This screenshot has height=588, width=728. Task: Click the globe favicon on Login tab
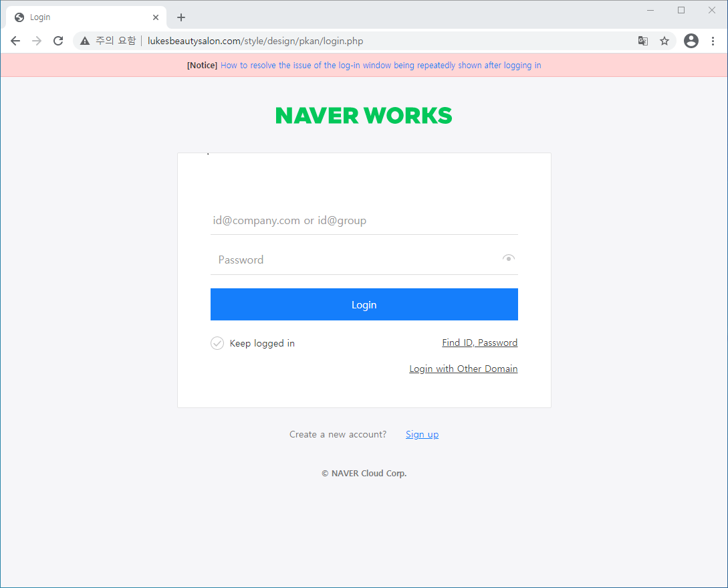click(19, 17)
